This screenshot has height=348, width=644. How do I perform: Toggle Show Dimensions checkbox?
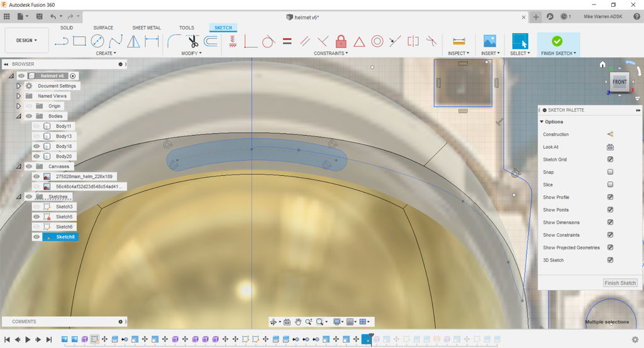610,222
